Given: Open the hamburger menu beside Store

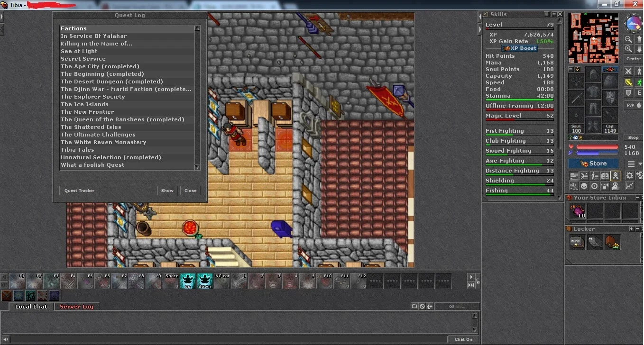Looking at the screenshot, I should (631, 164).
